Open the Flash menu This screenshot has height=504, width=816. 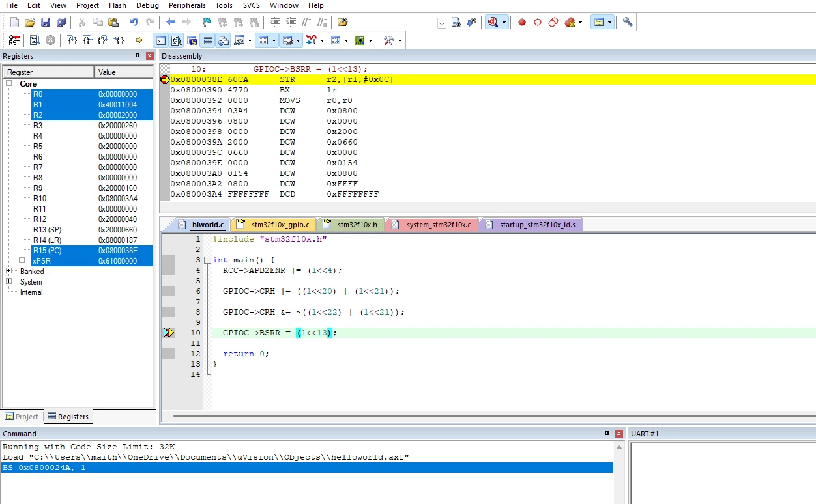[x=117, y=5]
